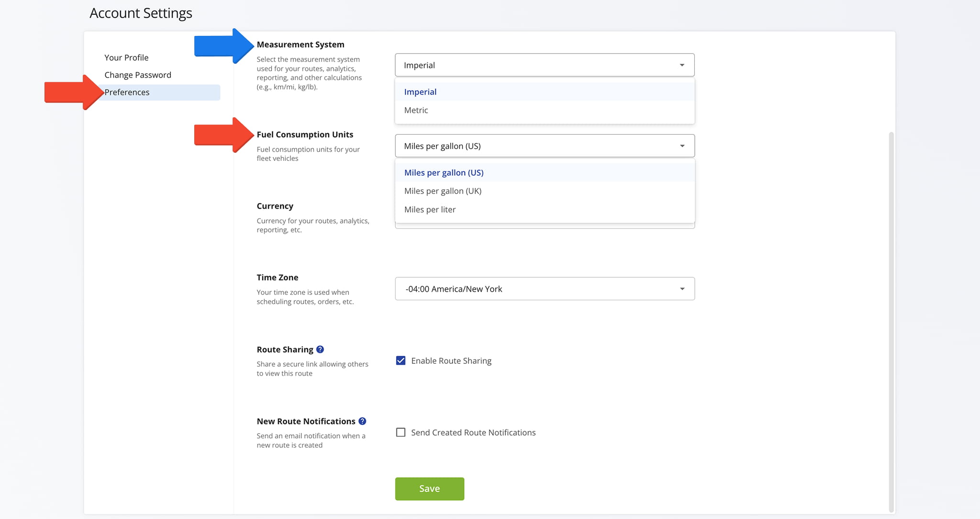Open the Time Zone dropdown

click(545, 289)
